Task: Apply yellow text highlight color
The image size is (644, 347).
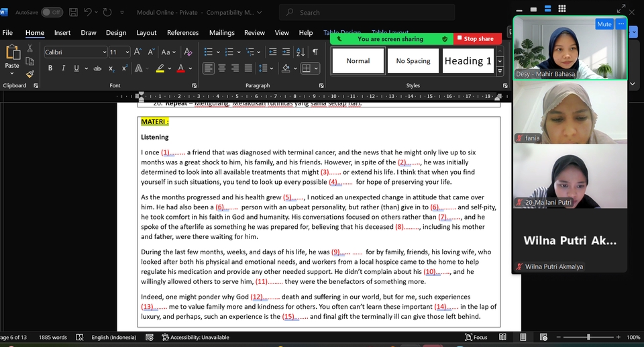Action: pos(160,68)
